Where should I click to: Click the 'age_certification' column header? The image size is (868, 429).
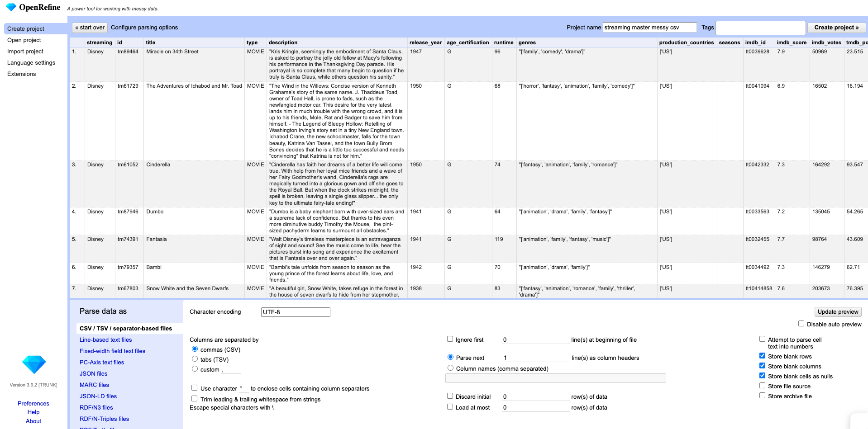coord(467,42)
